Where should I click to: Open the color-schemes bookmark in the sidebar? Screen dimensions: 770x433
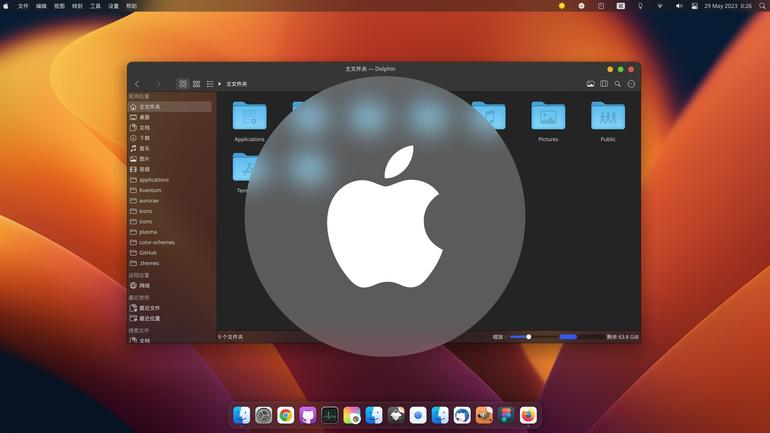pyautogui.click(x=170, y=243)
